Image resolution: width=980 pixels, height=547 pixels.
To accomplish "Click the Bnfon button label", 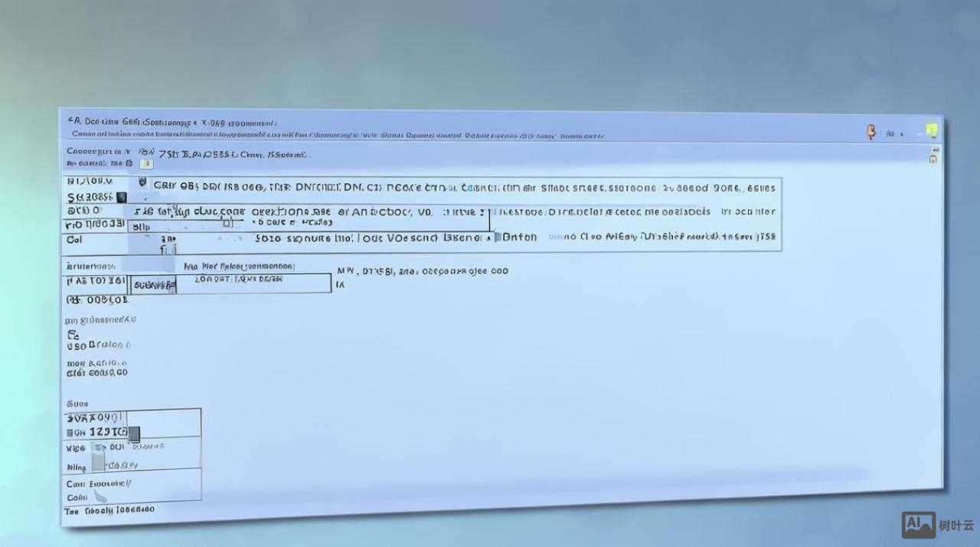I will point(520,237).
